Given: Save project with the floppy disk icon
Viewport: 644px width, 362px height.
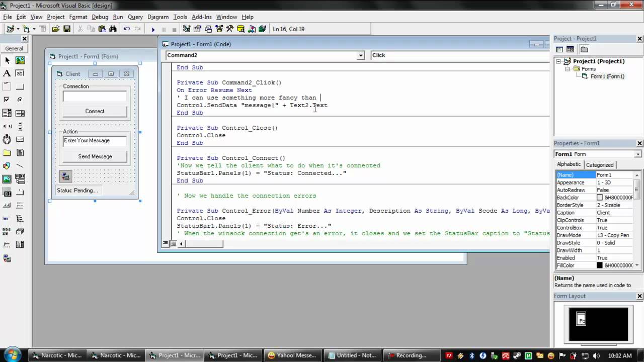Looking at the screenshot, I should click(x=66, y=29).
